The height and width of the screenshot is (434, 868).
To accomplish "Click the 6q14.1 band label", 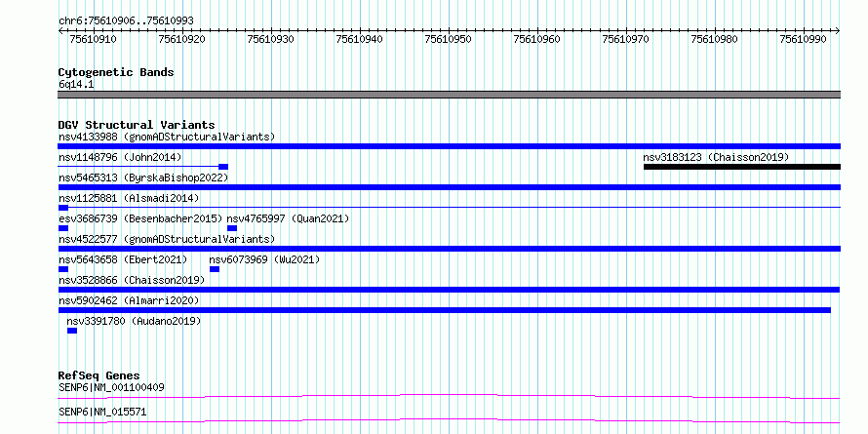I will coord(76,84).
